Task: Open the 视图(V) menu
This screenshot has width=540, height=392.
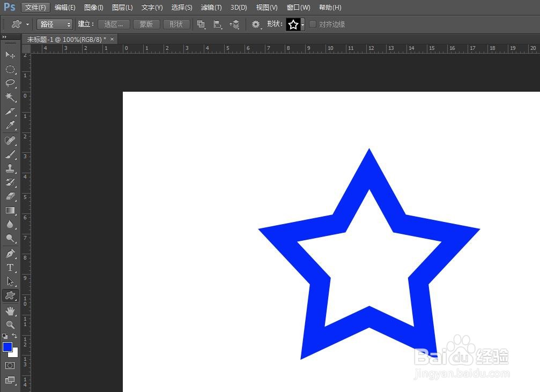Action: pos(267,7)
